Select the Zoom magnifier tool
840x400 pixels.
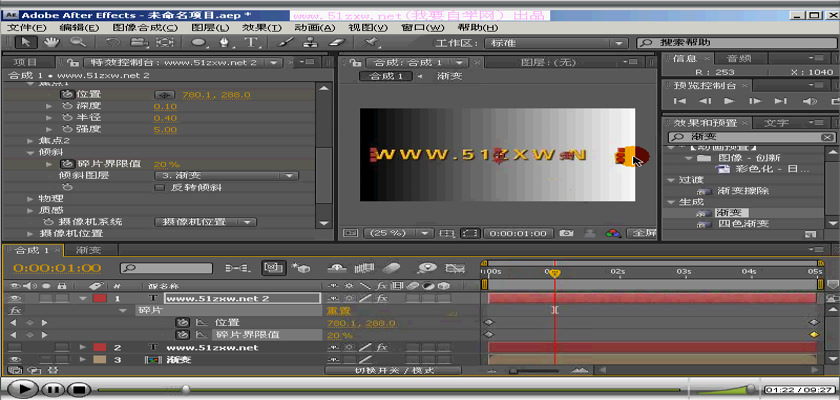[78, 42]
